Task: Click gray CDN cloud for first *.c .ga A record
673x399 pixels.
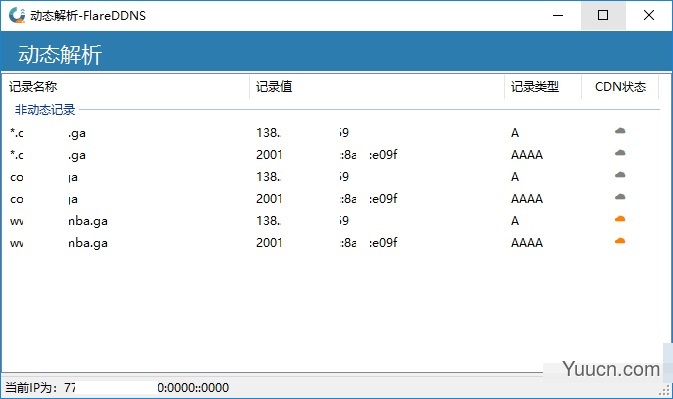Action: (620, 131)
